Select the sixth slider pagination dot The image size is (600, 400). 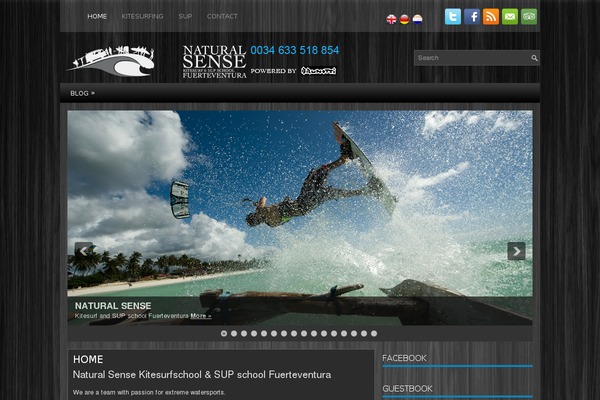click(274, 333)
